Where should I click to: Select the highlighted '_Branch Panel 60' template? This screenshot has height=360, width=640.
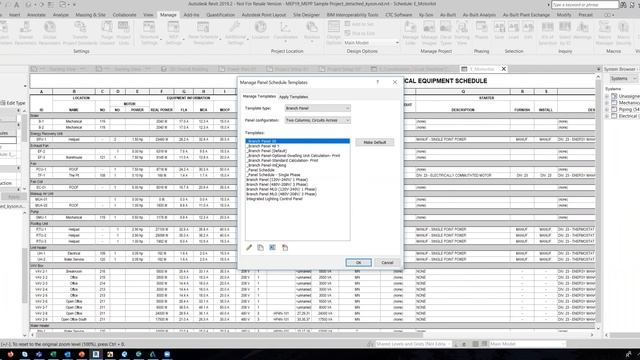[x=298, y=141]
